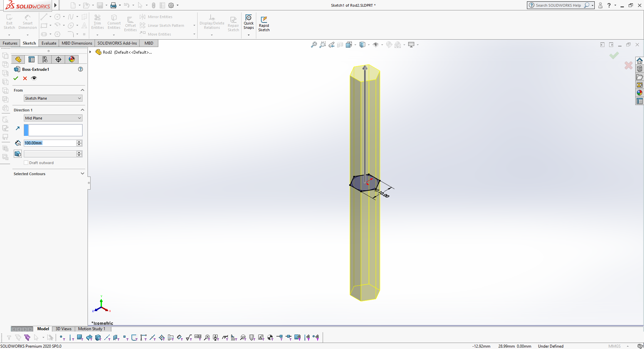The height and width of the screenshot is (349, 644).
Task: Expand the Rod2 flyout tree arrow
Action: [x=90, y=52]
